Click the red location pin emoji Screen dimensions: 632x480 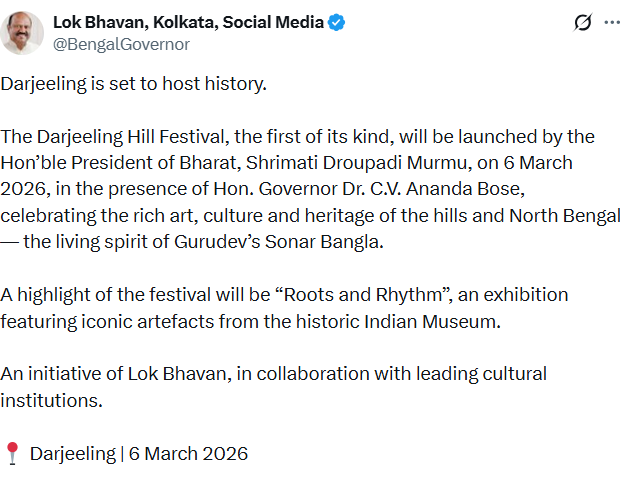point(12,453)
